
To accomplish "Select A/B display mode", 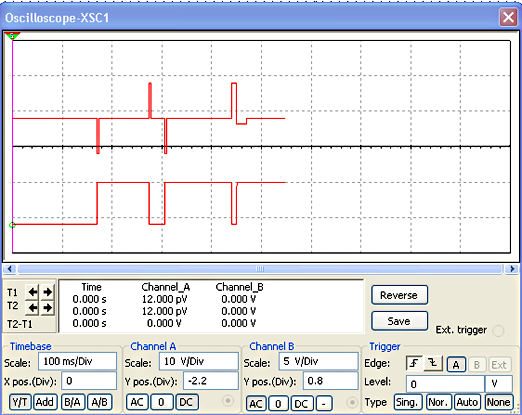I will [100, 402].
